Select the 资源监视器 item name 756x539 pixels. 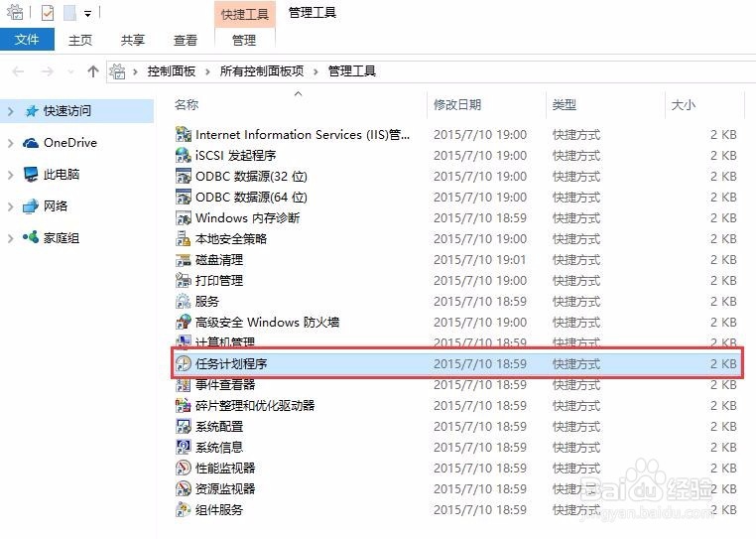[225, 488]
